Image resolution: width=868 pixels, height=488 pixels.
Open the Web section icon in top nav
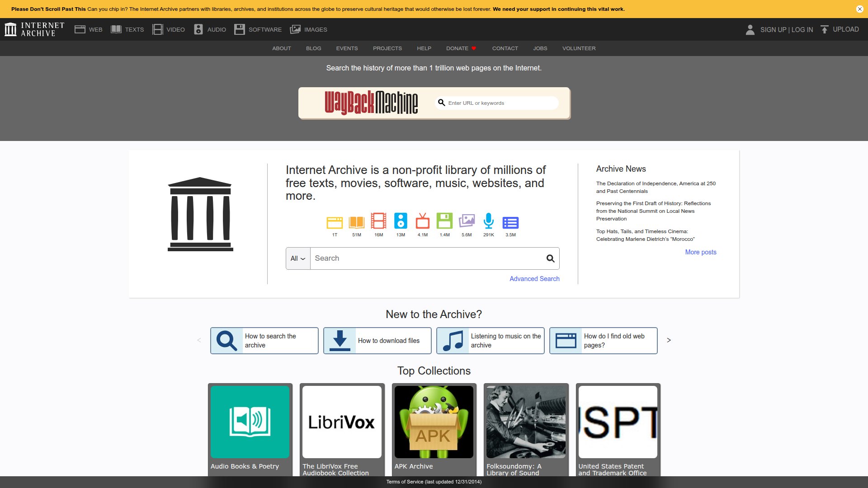point(80,29)
